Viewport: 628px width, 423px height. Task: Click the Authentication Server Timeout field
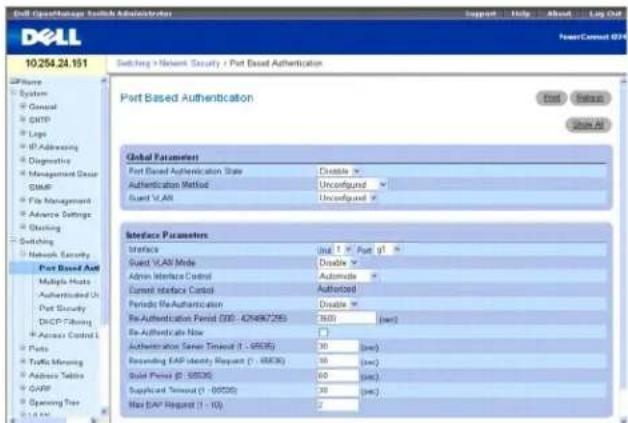338,346
